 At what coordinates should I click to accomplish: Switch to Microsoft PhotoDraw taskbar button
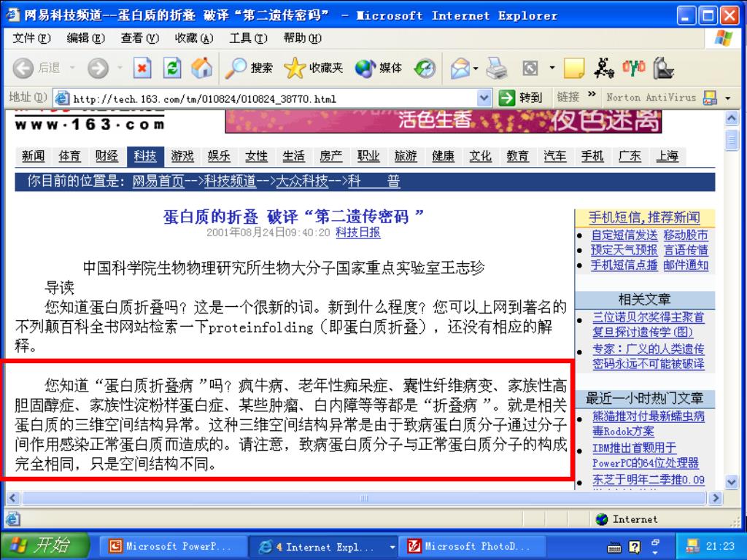[x=473, y=547]
